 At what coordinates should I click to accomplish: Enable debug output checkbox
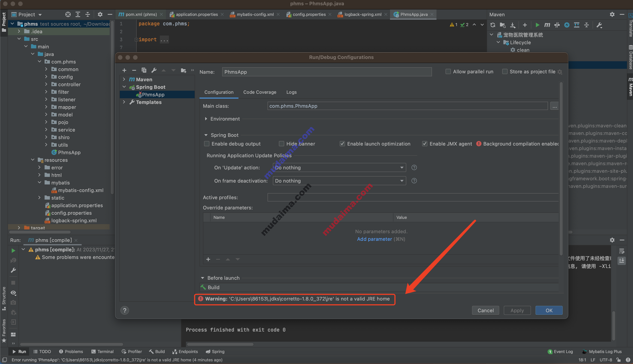207,144
